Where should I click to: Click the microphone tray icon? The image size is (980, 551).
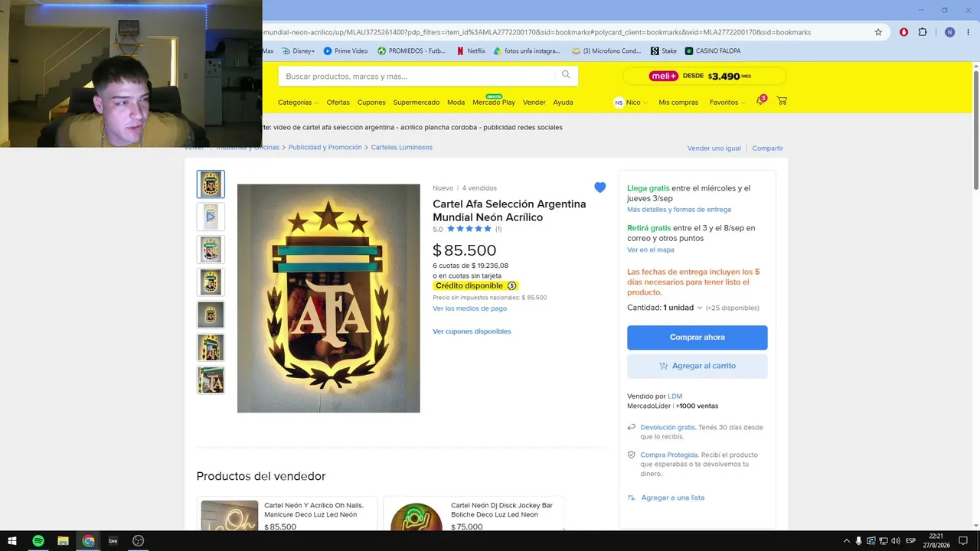[x=858, y=541]
